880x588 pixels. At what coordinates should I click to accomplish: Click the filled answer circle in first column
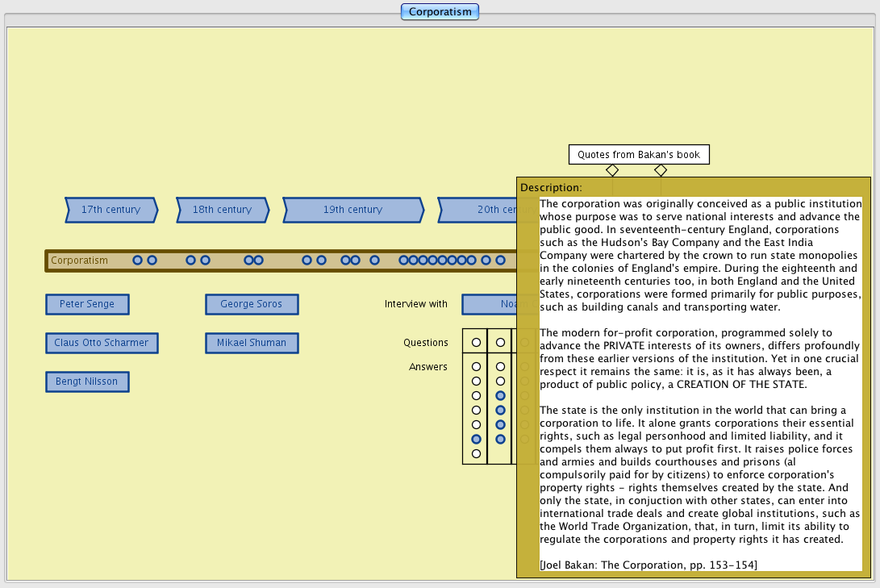pos(476,439)
